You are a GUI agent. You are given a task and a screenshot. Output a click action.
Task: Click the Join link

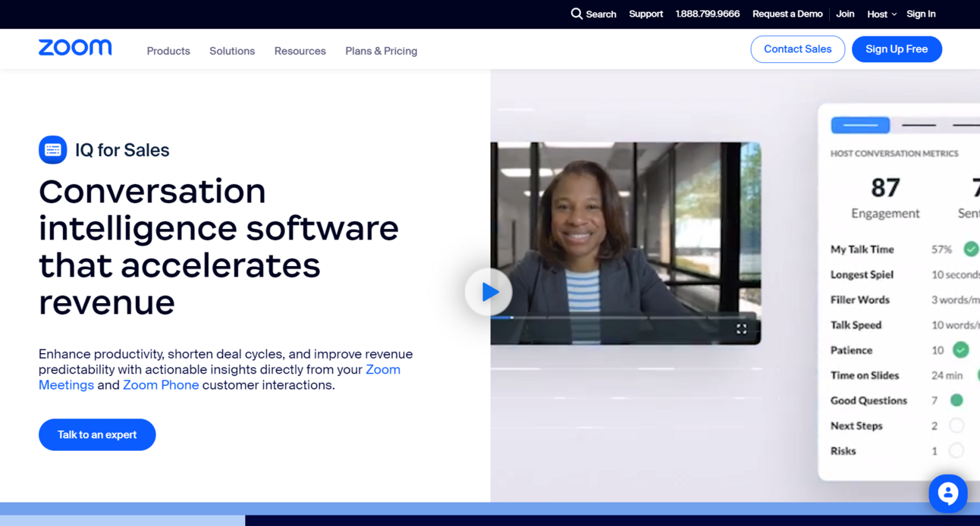pyautogui.click(x=845, y=14)
